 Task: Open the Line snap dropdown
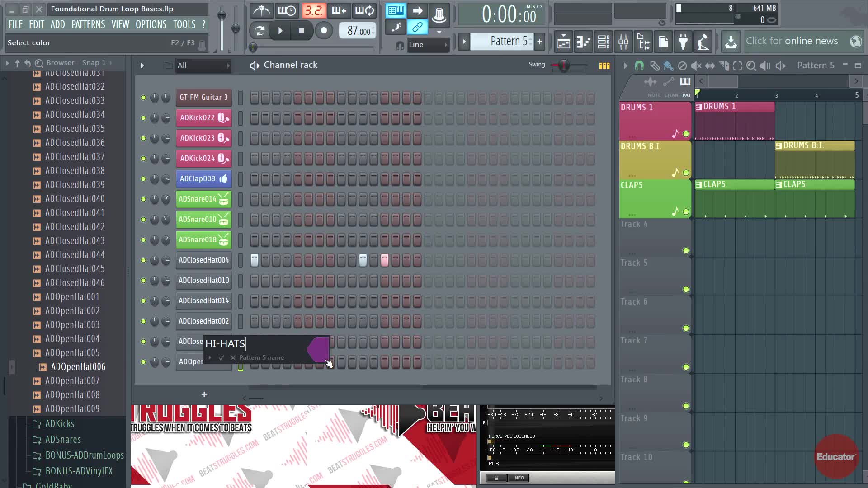coord(427,45)
